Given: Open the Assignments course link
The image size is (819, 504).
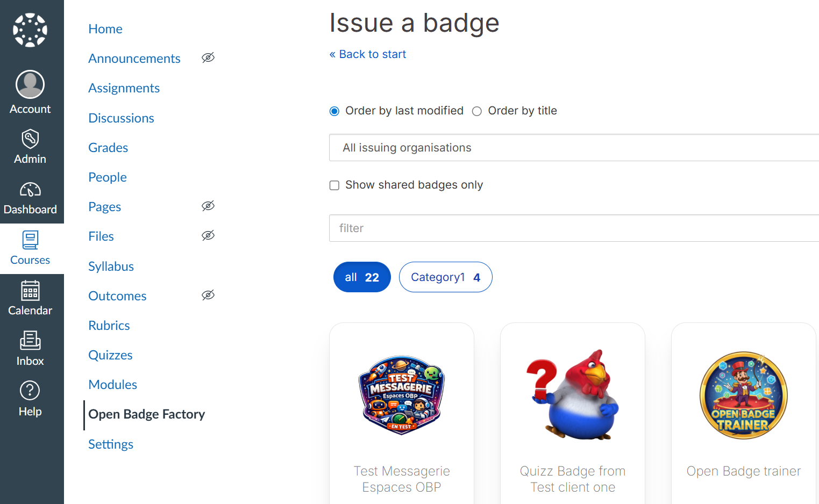Looking at the screenshot, I should point(124,88).
